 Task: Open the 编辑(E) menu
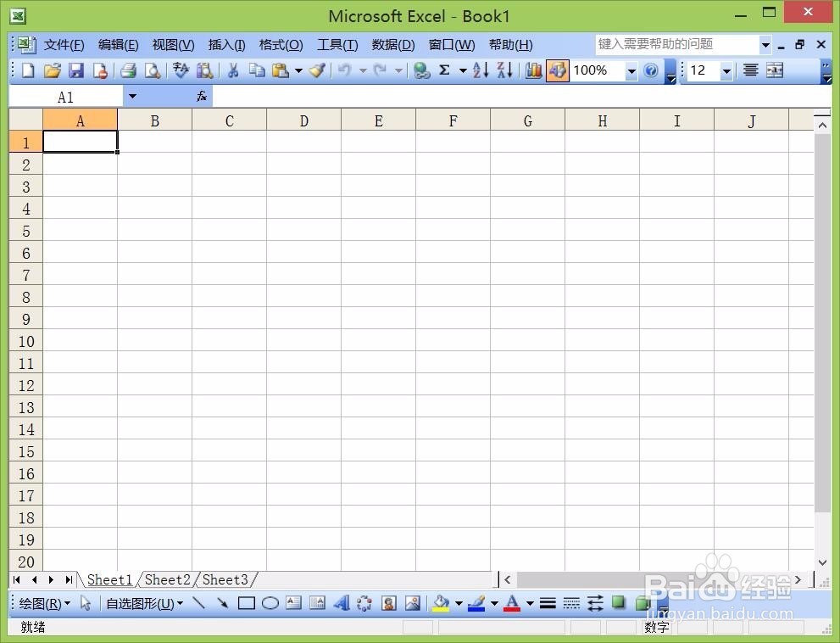tap(119, 44)
